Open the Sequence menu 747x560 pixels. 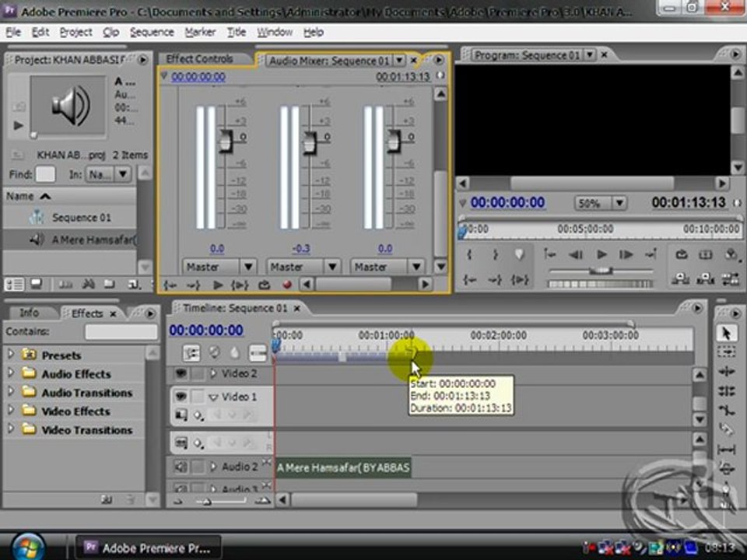(152, 33)
